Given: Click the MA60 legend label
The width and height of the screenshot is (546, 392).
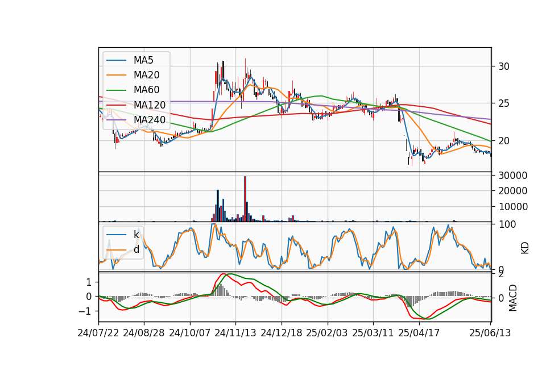Looking at the screenshot, I should (x=146, y=90).
